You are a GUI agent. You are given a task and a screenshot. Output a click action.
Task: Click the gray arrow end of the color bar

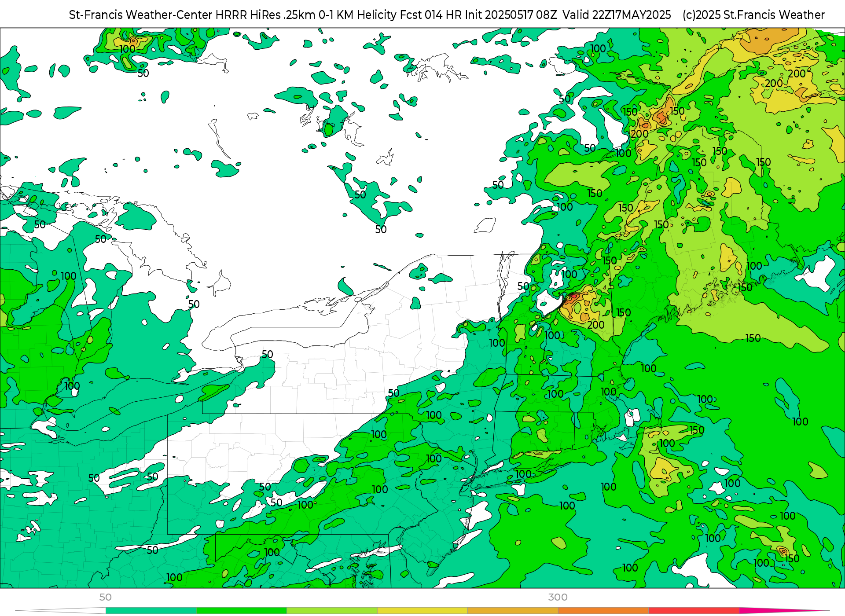(61, 611)
